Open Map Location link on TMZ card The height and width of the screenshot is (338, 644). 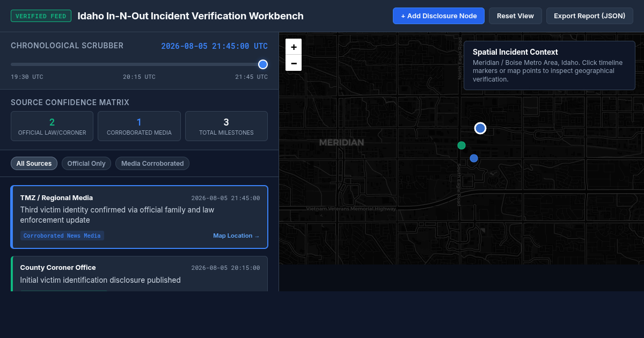pos(236,236)
